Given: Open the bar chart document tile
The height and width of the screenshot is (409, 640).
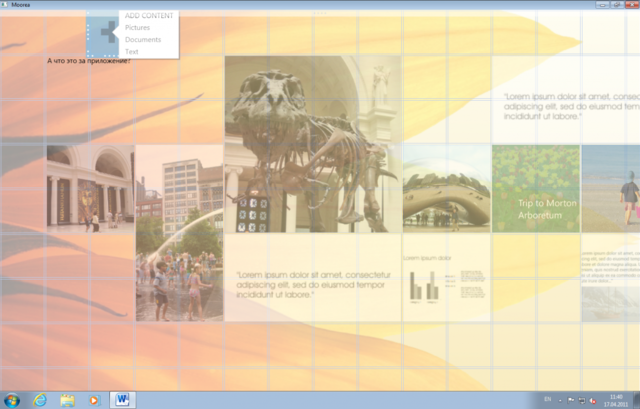Looking at the screenshot, I should click(x=446, y=277).
